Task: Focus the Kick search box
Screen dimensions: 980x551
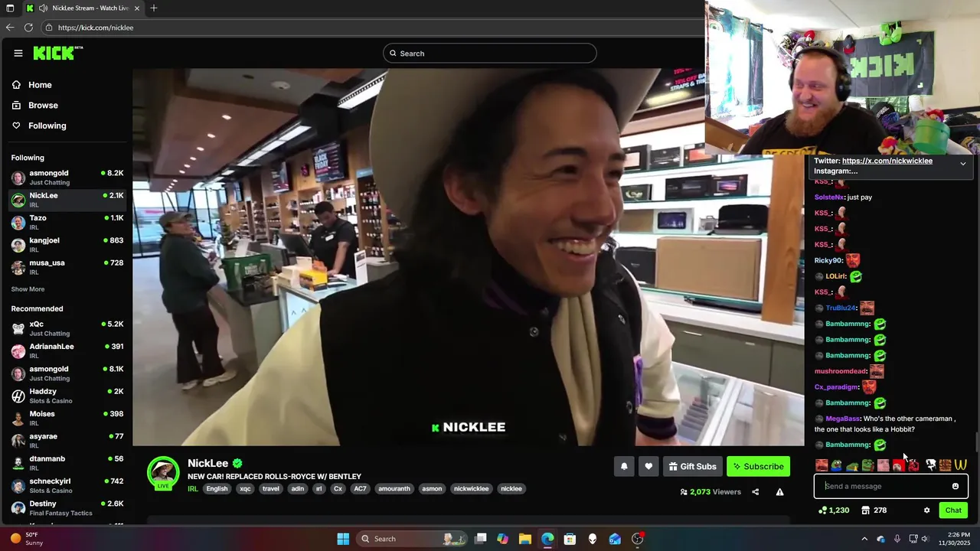Action: click(x=490, y=53)
